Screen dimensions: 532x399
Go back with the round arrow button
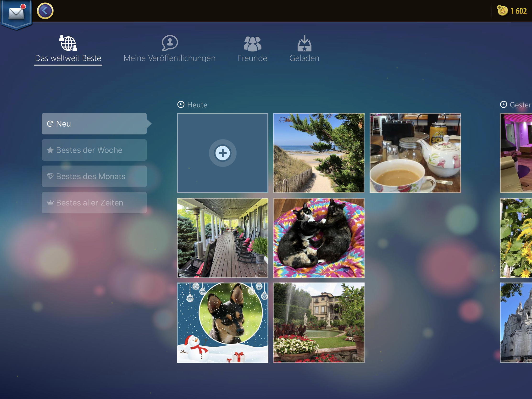point(45,11)
